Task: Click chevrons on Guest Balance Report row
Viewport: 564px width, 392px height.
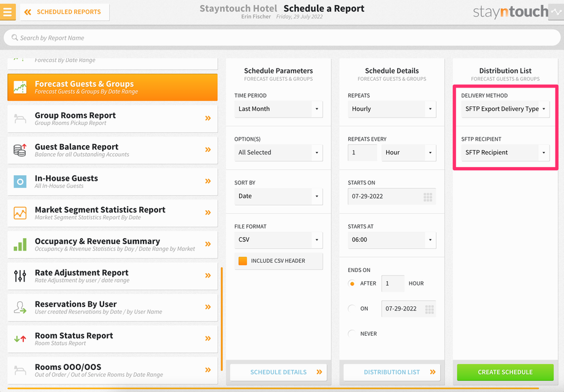Action: (x=208, y=149)
